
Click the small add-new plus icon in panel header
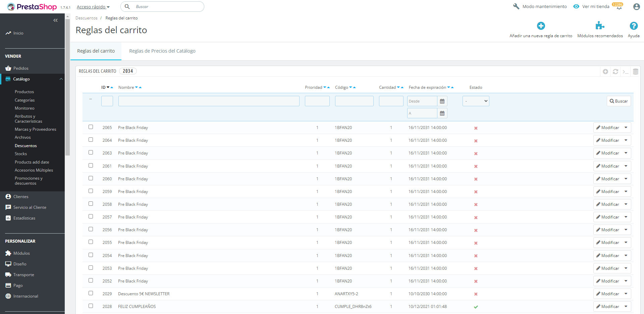pos(605,71)
